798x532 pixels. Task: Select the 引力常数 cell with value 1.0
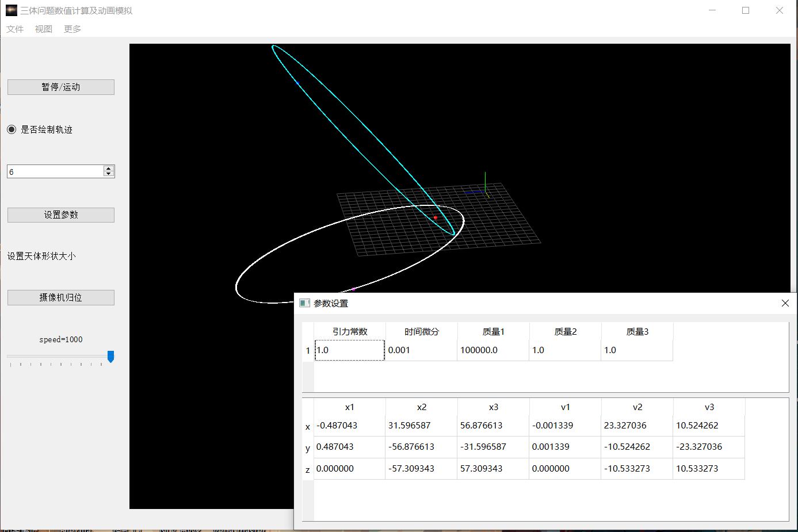pyautogui.click(x=349, y=350)
